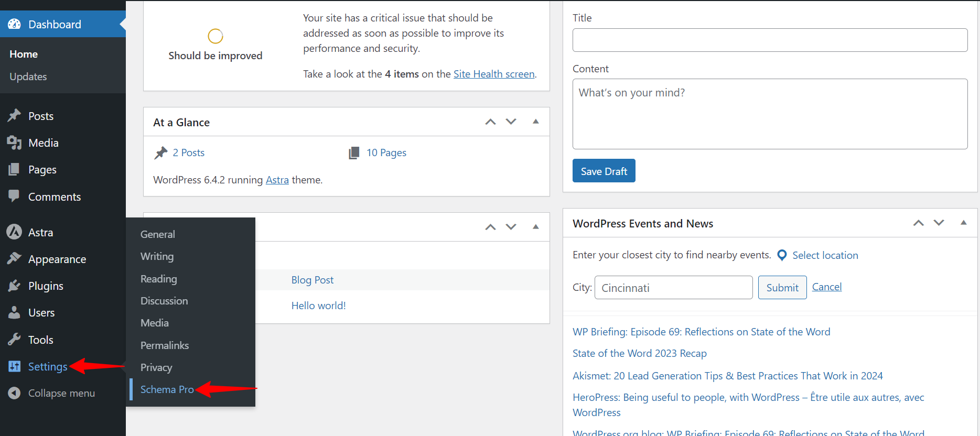Submit the city for nearby events

(x=782, y=287)
